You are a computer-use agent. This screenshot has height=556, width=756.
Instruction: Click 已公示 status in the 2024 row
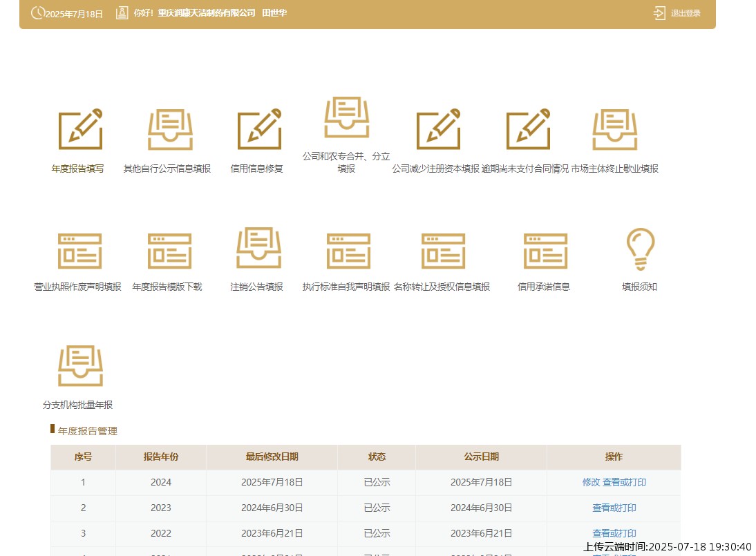coord(377,482)
